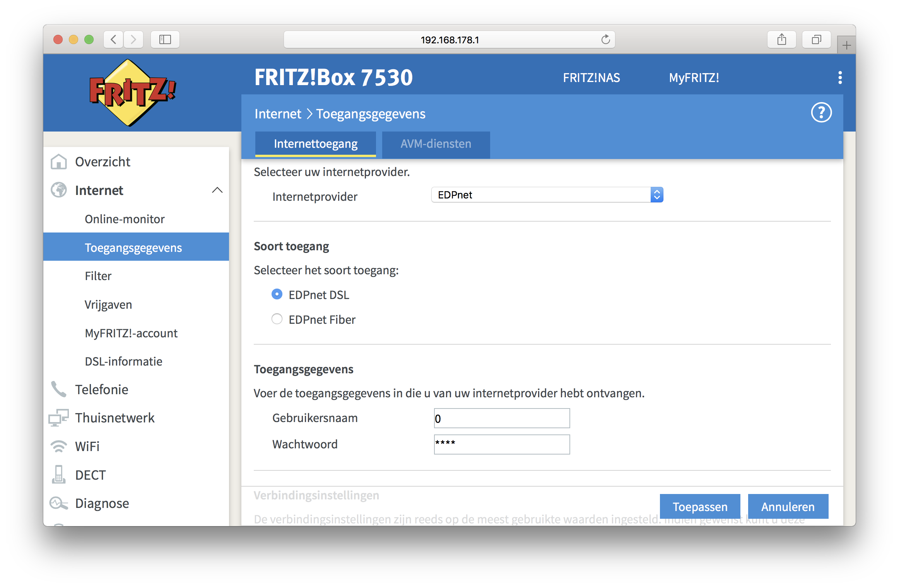Image resolution: width=899 pixels, height=588 pixels.
Task: Reload the page with refresh icon
Action: (605, 39)
